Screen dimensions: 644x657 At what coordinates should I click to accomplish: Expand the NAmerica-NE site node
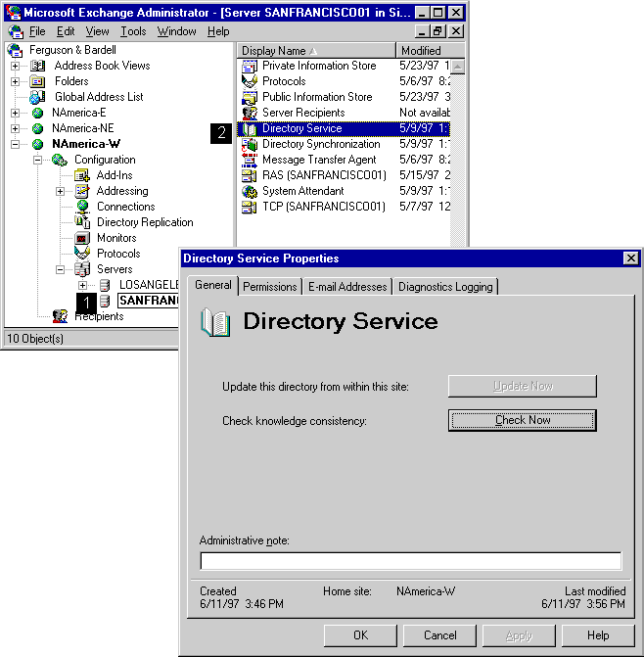pyautogui.click(x=15, y=128)
